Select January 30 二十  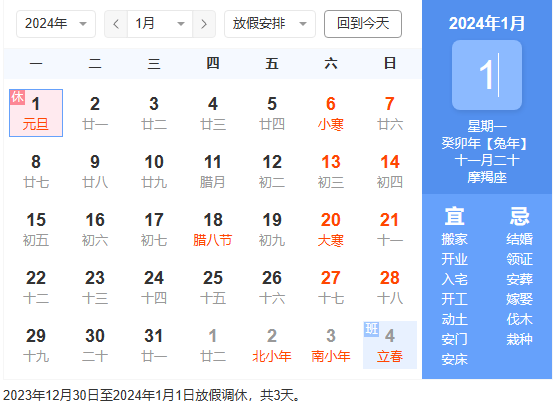point(95,345)
